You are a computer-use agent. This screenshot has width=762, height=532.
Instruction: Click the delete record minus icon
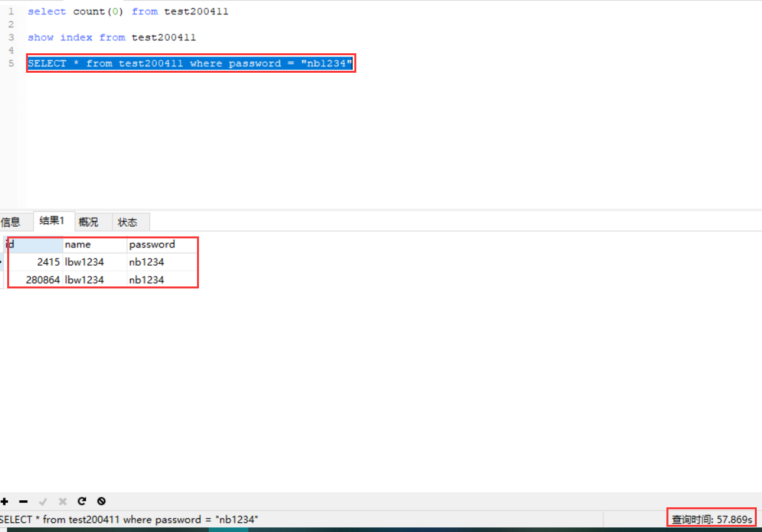[23, 501]
